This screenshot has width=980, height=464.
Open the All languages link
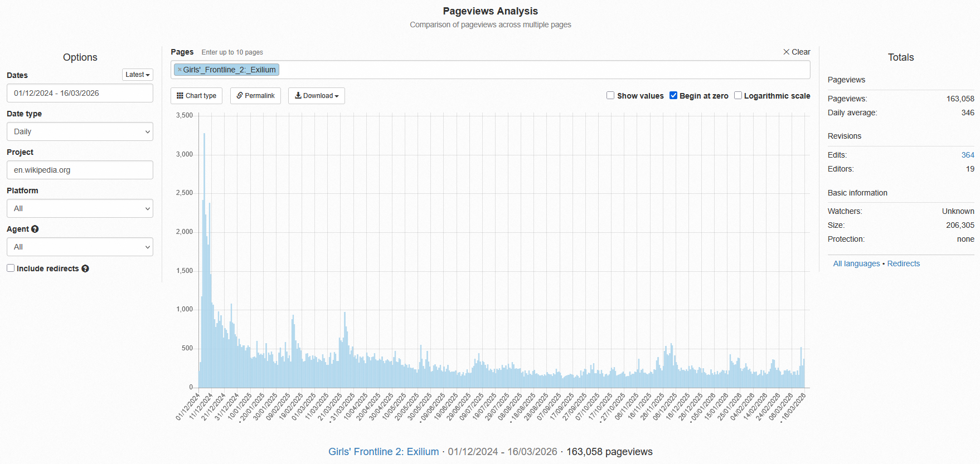tap(856, 263)
